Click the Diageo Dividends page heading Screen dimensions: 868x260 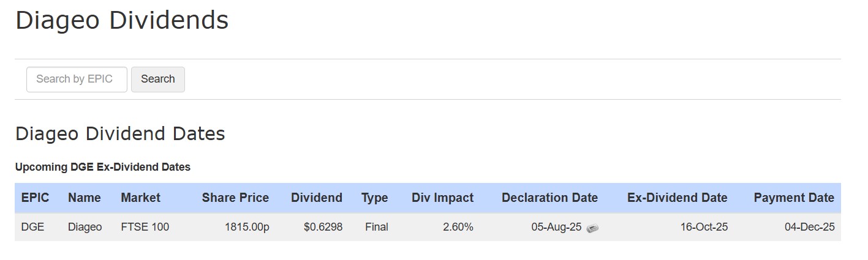[x=122, y=21]
